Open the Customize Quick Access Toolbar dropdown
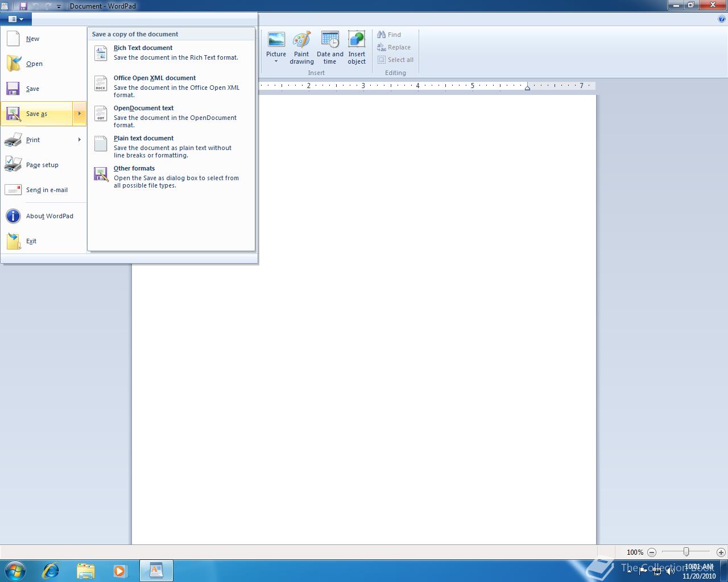Image resolution: width=728 pixels, height=582 pixels. point(59,6)
